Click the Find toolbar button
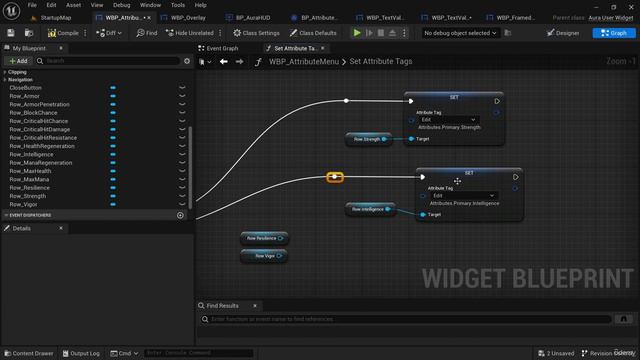640x360 pixels. click(x=147, y=33)
